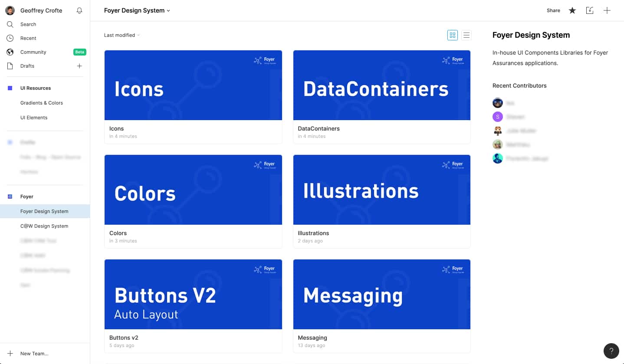
Task: Open the Colors file thumbnail
Action: [193, 190]
